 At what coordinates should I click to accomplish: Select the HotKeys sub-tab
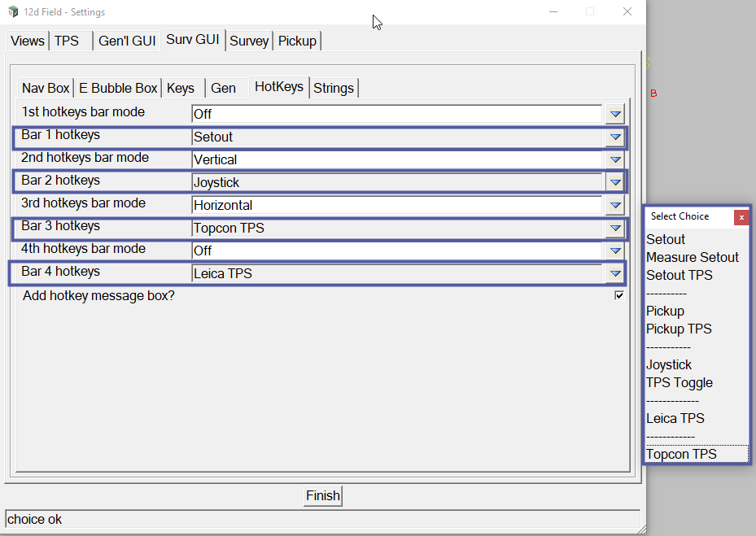[x=278, y=87]
